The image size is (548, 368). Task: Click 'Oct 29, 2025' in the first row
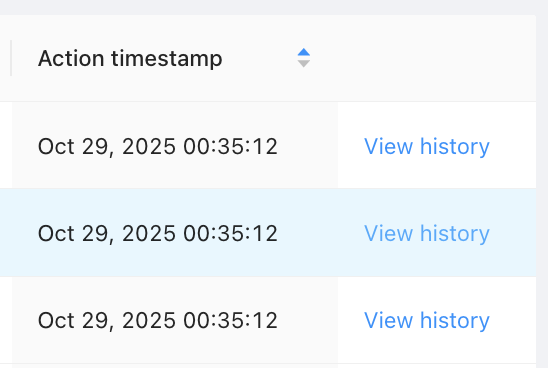(107, 147)
